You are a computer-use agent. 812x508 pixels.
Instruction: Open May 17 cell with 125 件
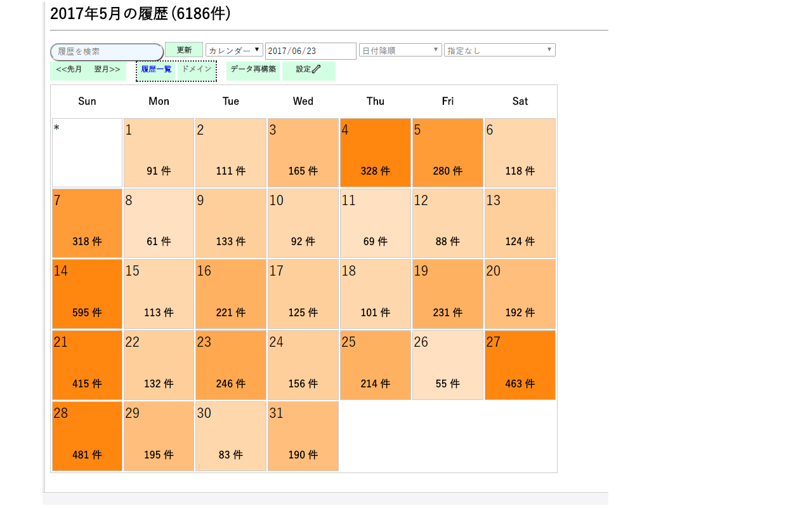click(x=303, y=294)
